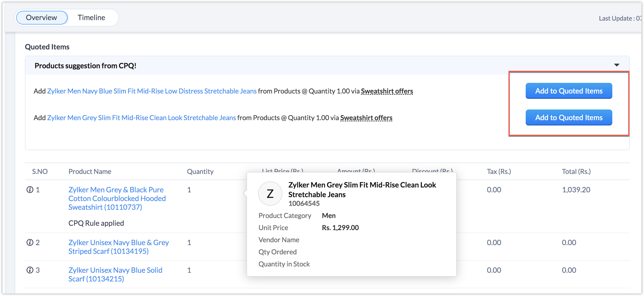Viewport: 644px width, 296px height.
Task: Switch to the Timeline tab
Action: [91, 17]
